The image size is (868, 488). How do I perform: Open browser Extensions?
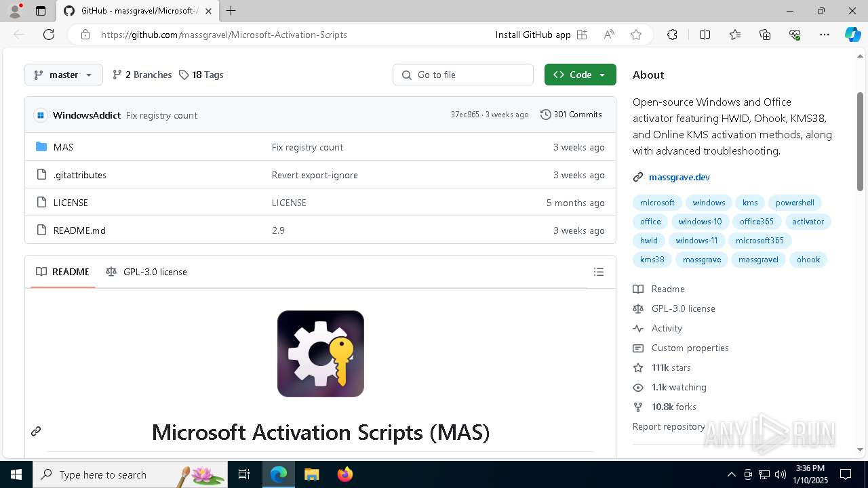coord(672,35)
